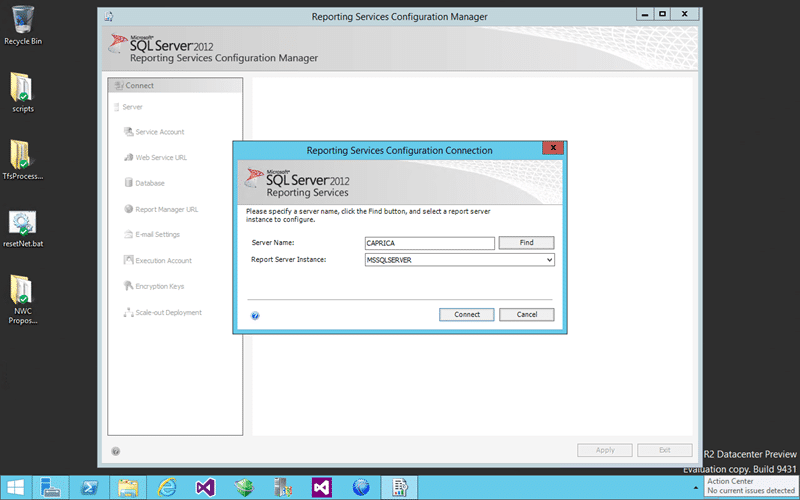Click the Windows Start button
The width and height of the screenshot is (800, 500).
(17, 487)
